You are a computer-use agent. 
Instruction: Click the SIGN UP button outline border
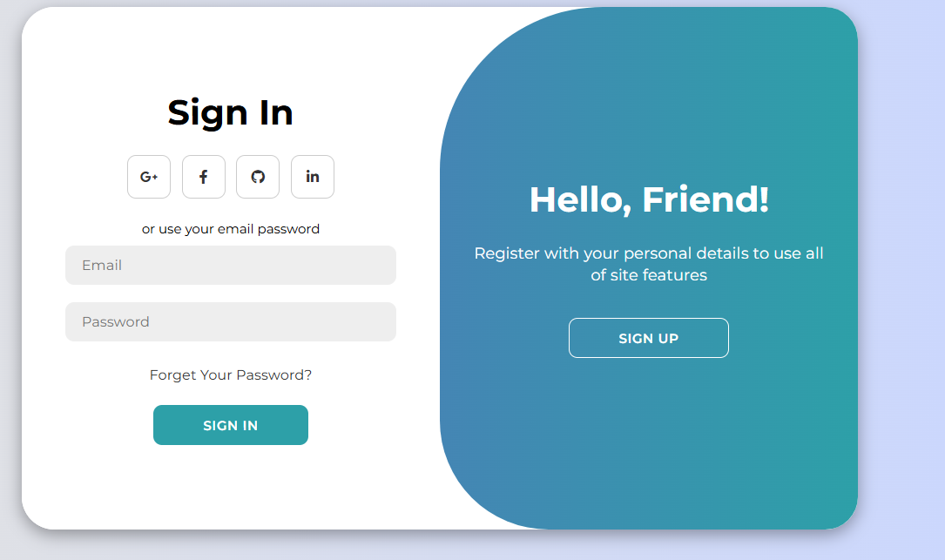click(x=648, y=338)
